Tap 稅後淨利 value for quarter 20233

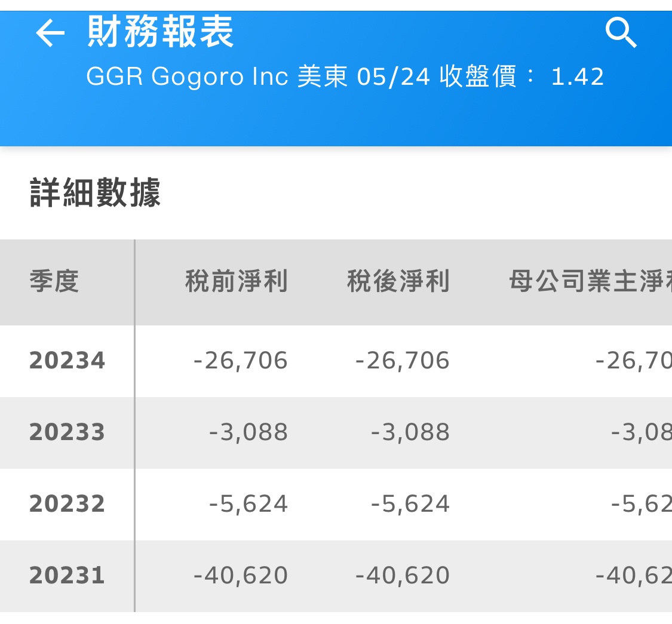point(410,432)
